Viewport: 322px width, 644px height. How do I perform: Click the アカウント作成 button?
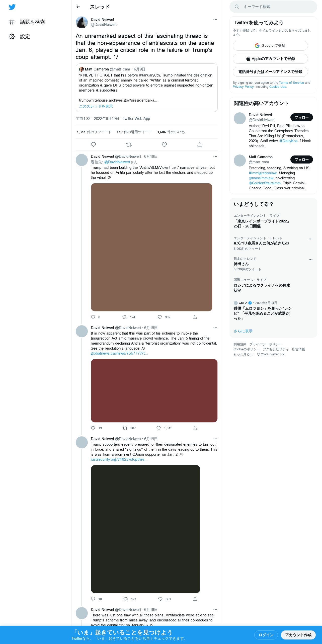click(x=298, y=635)
